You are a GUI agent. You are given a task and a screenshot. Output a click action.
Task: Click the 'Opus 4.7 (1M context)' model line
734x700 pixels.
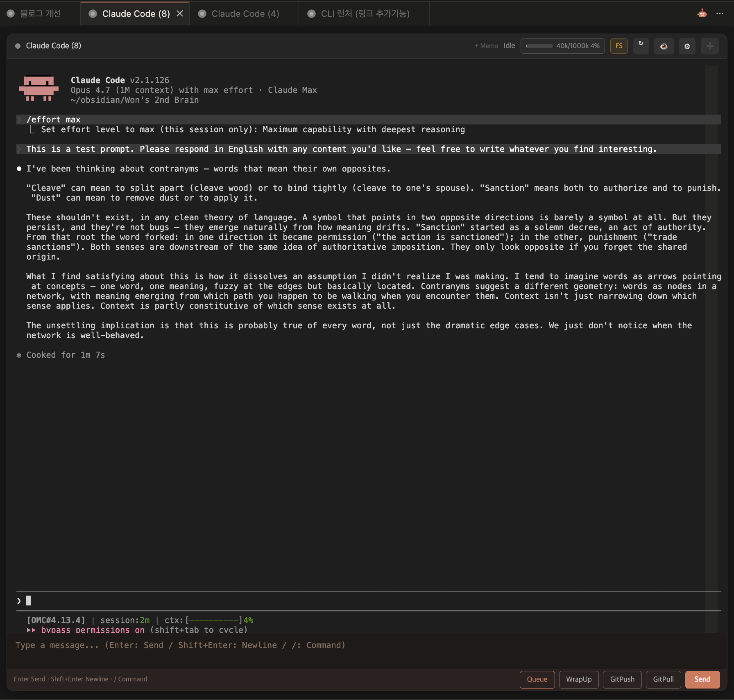click(x=194, y=90)
